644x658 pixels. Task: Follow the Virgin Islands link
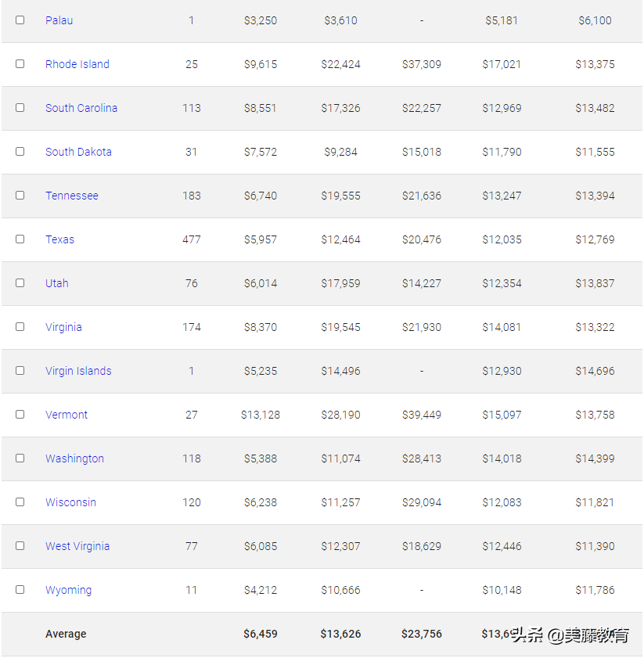click(78, 371)
